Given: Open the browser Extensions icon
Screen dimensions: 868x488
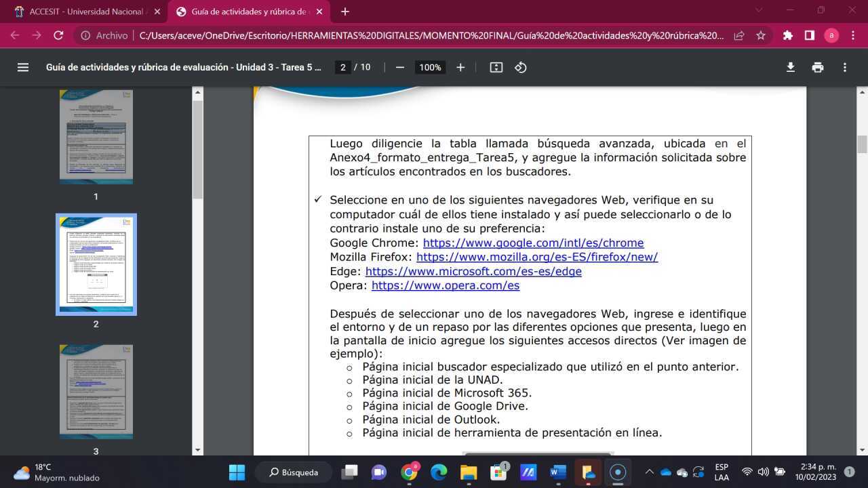Looking at the screenshot, I should click(789, 35).
